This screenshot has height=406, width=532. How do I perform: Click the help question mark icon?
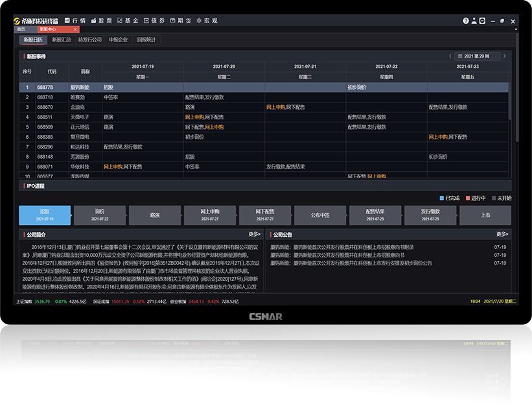coord(465,21)
